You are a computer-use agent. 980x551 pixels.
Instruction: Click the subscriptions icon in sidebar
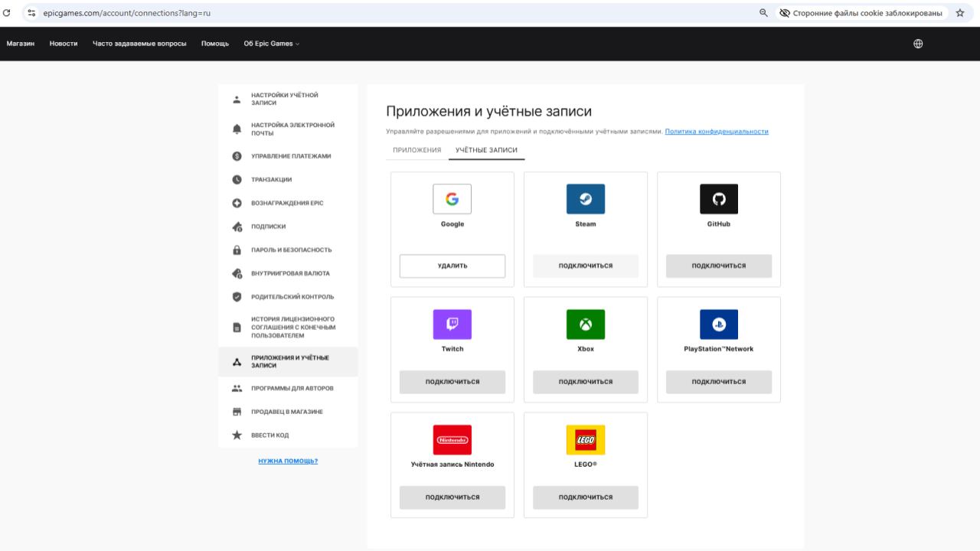[237, 227]
